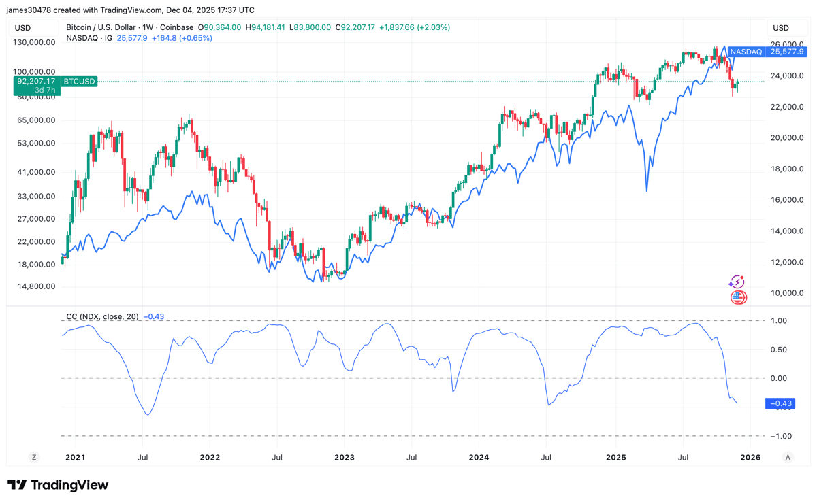Open the US flag economic events icon

click(738, 298)
